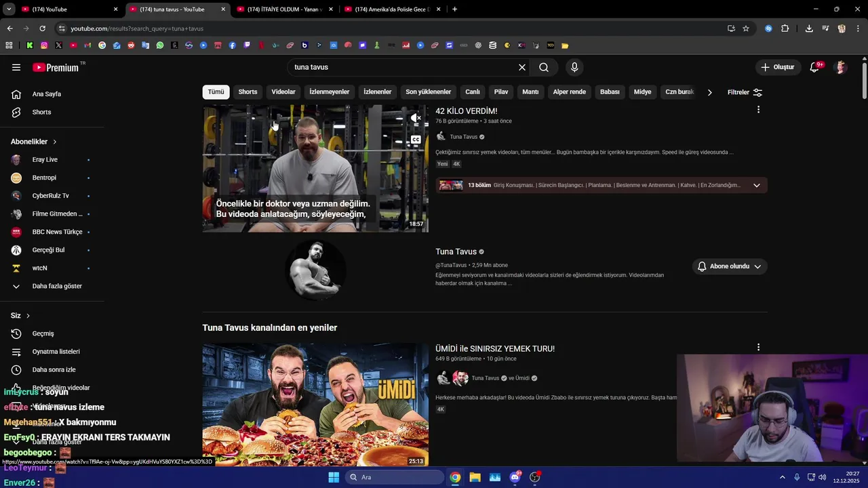Open the account avatar menu
The width and height of the screenshot is (868, 488).
pos(841,67)
